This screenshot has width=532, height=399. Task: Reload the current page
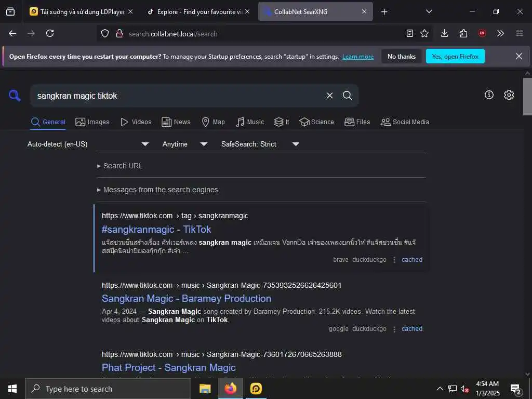coord(50,33)
